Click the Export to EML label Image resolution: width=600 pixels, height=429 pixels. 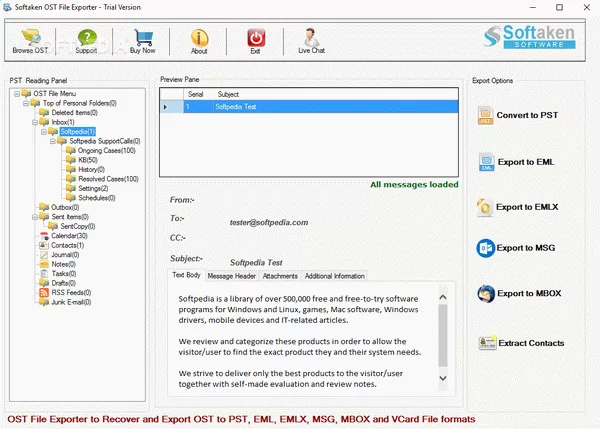coord(526,162)
